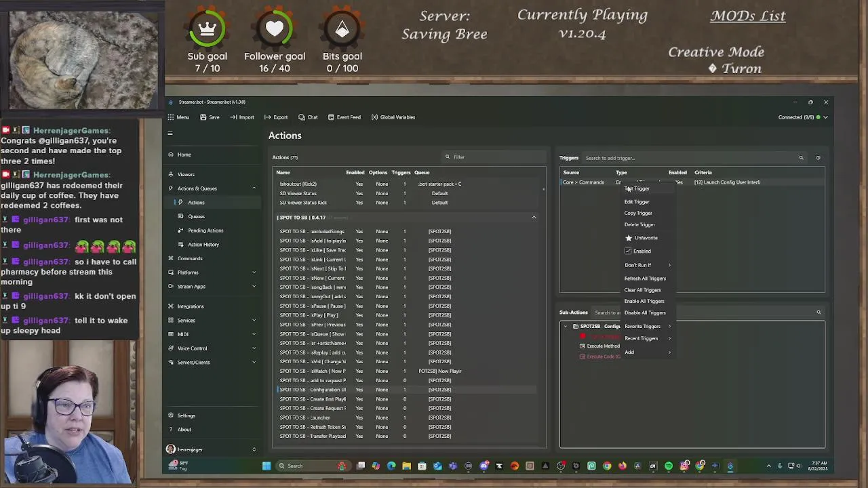Open the weather widget on taskbar
This screenshot has height=488, width=868.
[180, 465]
